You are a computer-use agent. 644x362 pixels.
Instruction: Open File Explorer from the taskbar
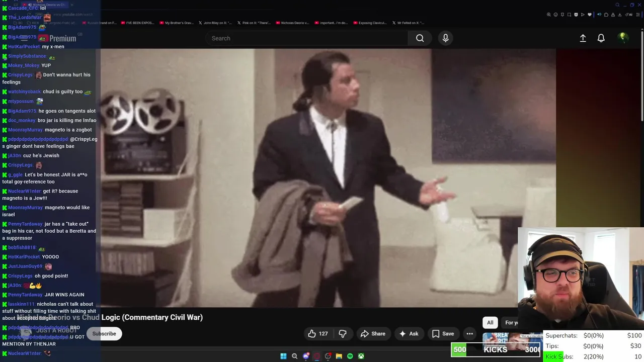tap(339, 356)
